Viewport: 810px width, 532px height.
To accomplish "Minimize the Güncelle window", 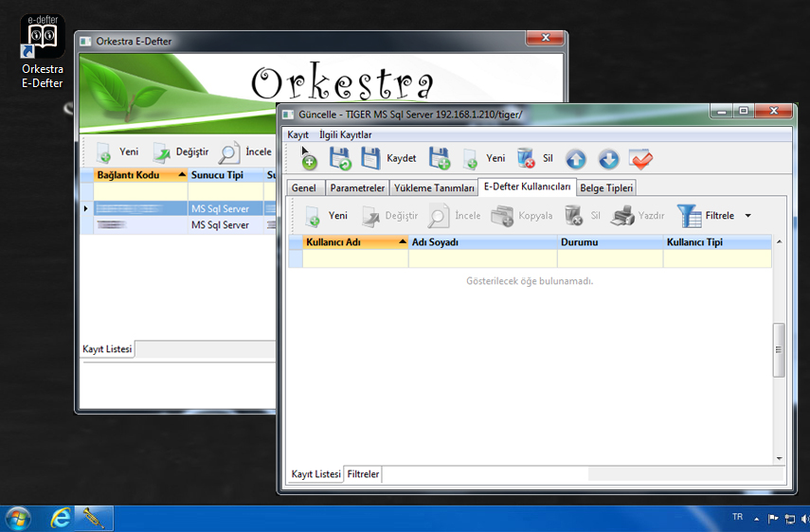I will click(721, 111).
